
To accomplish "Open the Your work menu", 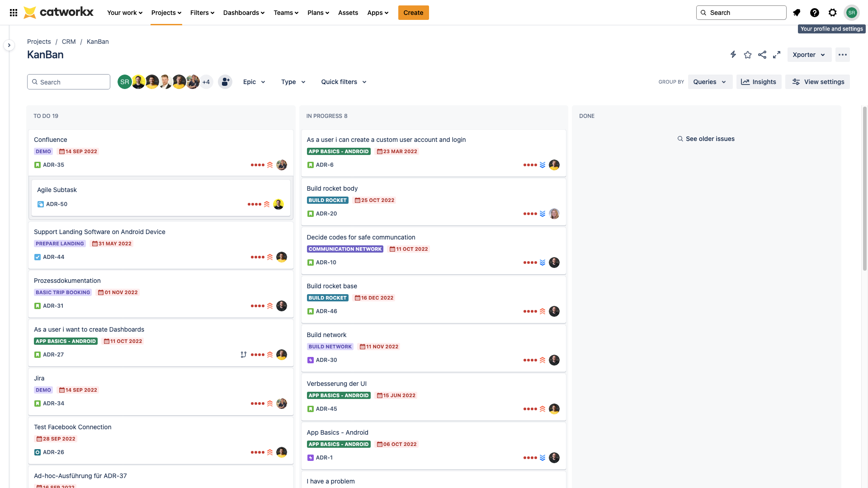I will (x=125, y=13).
